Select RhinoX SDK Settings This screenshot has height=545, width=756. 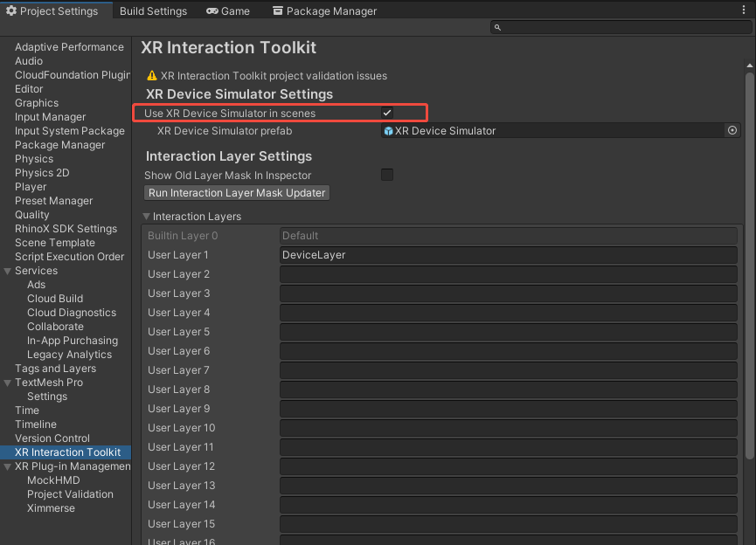(x=66, y=229)
